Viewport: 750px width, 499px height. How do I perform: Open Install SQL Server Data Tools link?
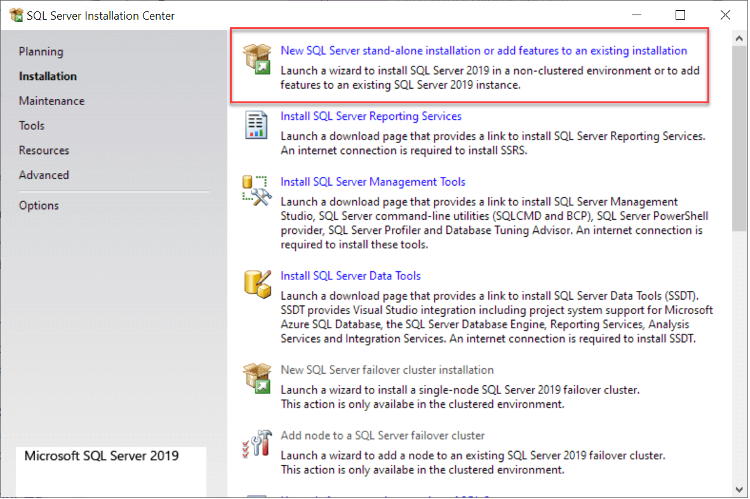pyautogui.click(x=351, y=276)
